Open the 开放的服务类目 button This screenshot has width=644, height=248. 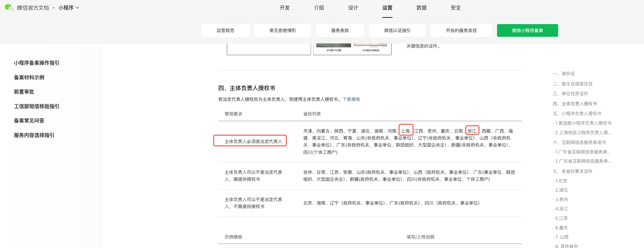(x=461, y=30)
